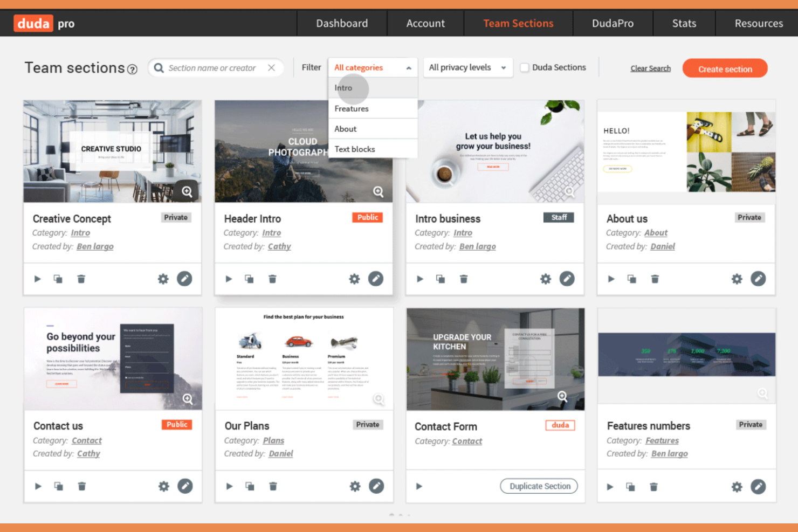Open settings gear for Creative Concept
798x532 pixels.
(x=163, y=279)
